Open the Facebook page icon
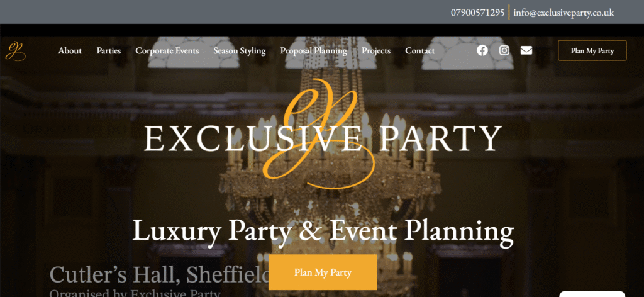The width and height of the screenshot is (644, 297). pos(482,50)
